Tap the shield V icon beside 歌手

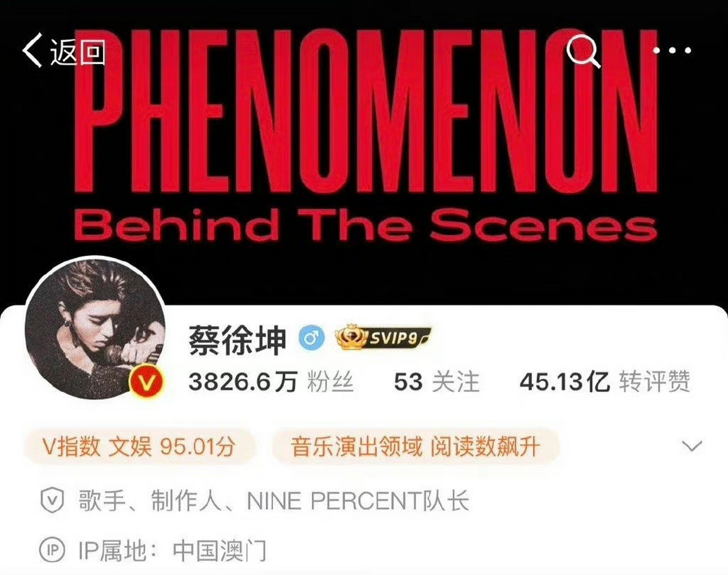[x=52, y=500]
